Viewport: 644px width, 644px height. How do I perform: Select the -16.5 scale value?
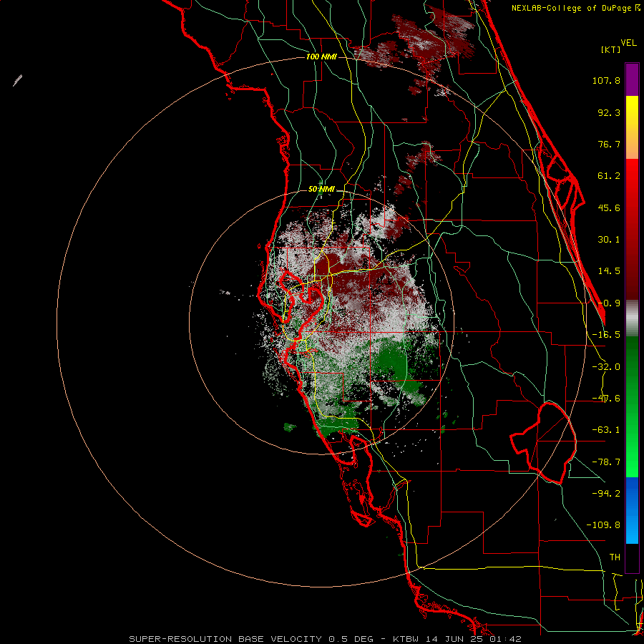606,335
